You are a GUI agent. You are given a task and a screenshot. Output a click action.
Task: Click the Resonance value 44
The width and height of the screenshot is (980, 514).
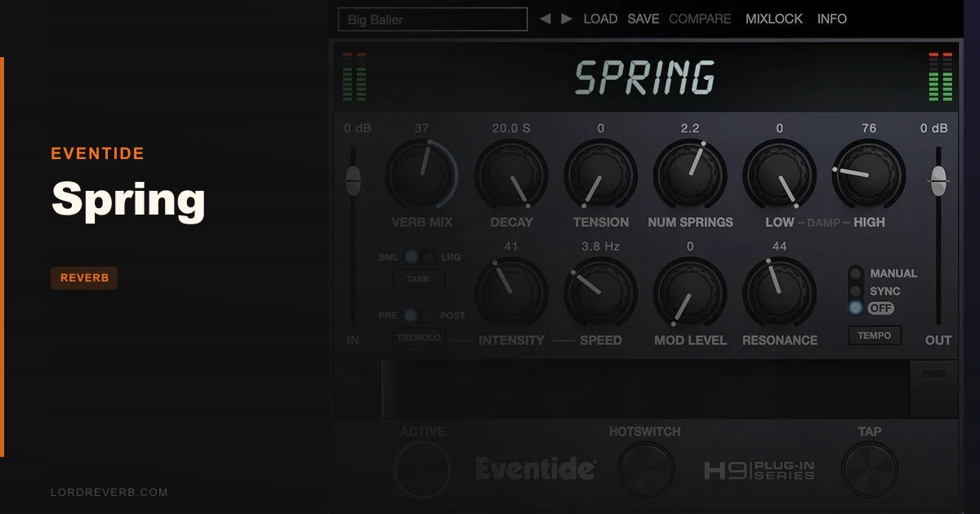(779, 246)
